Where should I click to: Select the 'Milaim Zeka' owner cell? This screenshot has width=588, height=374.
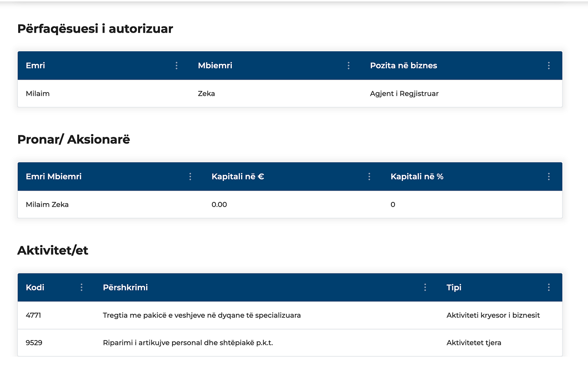(47, 204)
